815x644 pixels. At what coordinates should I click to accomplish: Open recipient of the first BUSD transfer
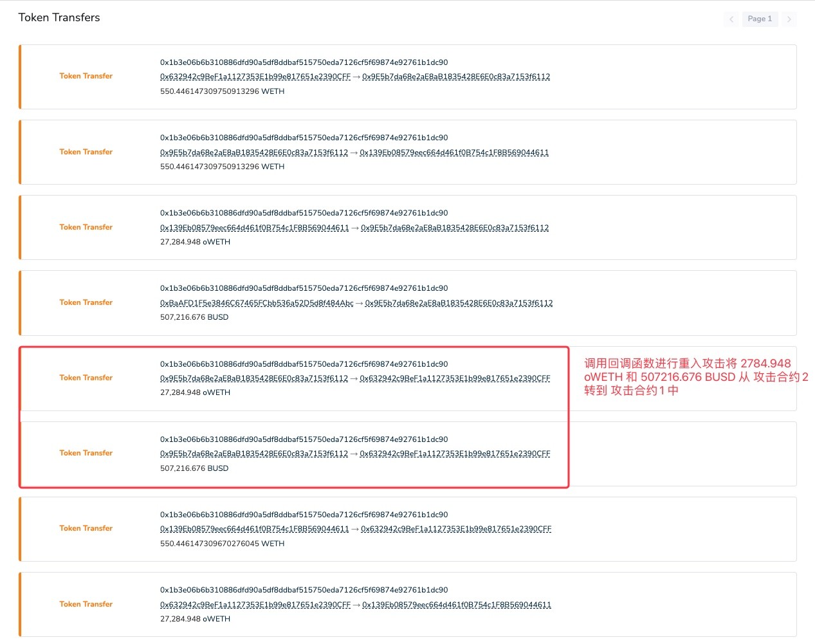point(459,303)
